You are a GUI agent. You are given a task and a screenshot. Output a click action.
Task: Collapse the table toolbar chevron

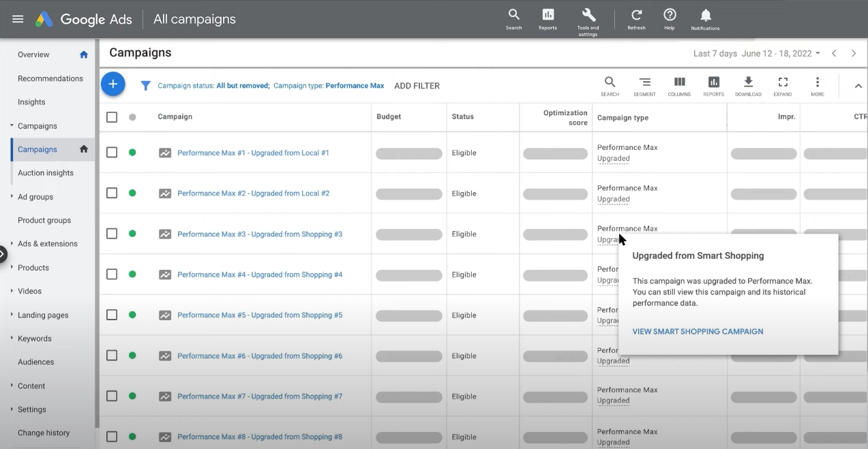click(x=858, y=86)
